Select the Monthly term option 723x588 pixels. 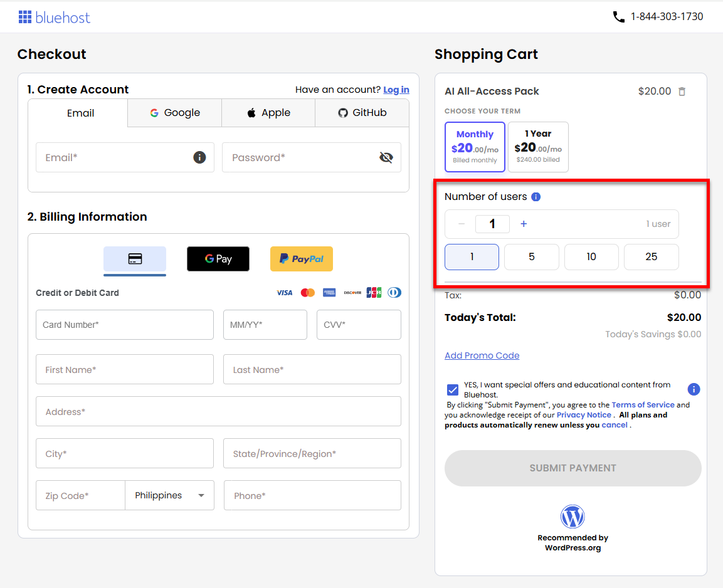[475, 147]
